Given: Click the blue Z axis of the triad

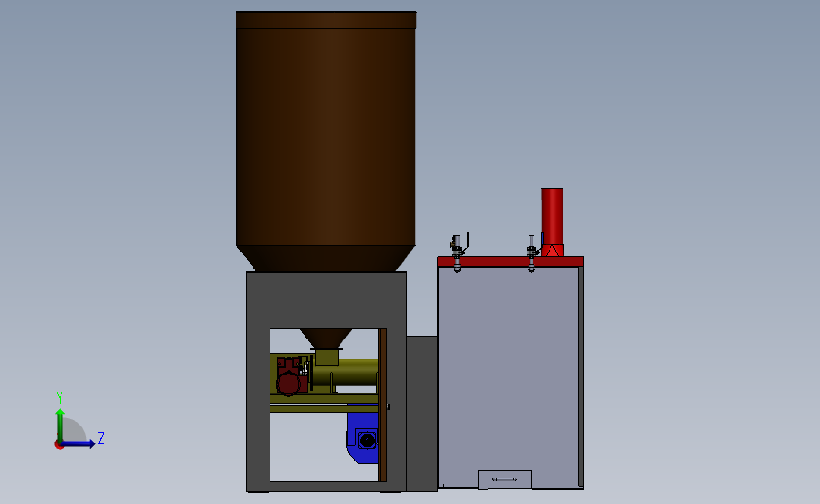Looking at the screenshot, I should tap(78, 443).
